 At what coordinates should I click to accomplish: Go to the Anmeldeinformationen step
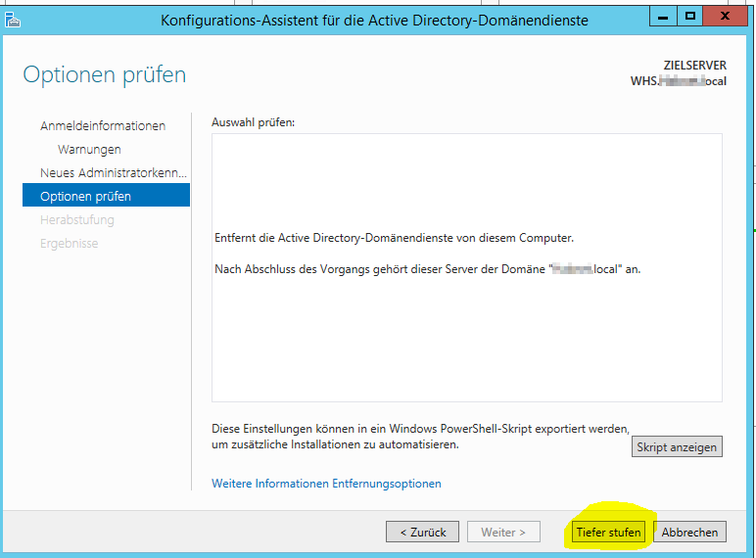click(103, 126)
